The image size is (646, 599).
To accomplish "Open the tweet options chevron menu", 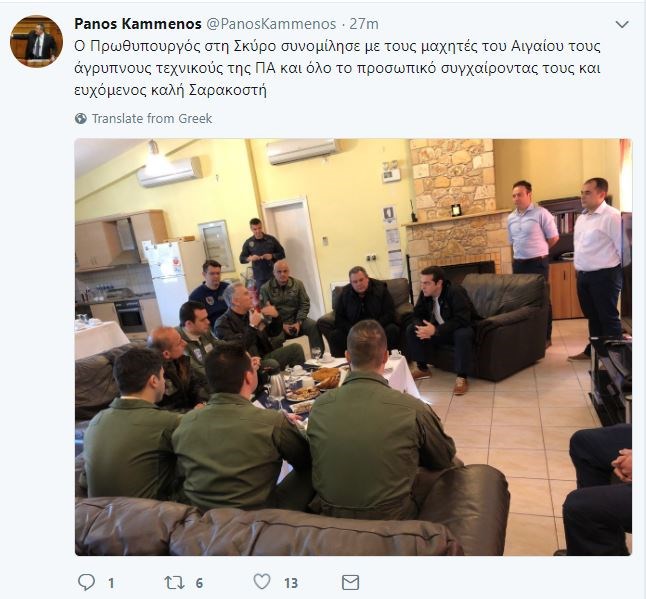I will 622,25.
